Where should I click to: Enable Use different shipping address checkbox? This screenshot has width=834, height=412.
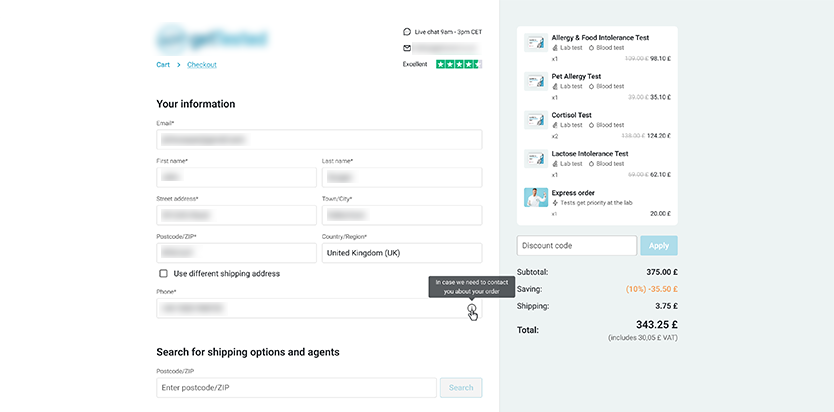point(163,273)
